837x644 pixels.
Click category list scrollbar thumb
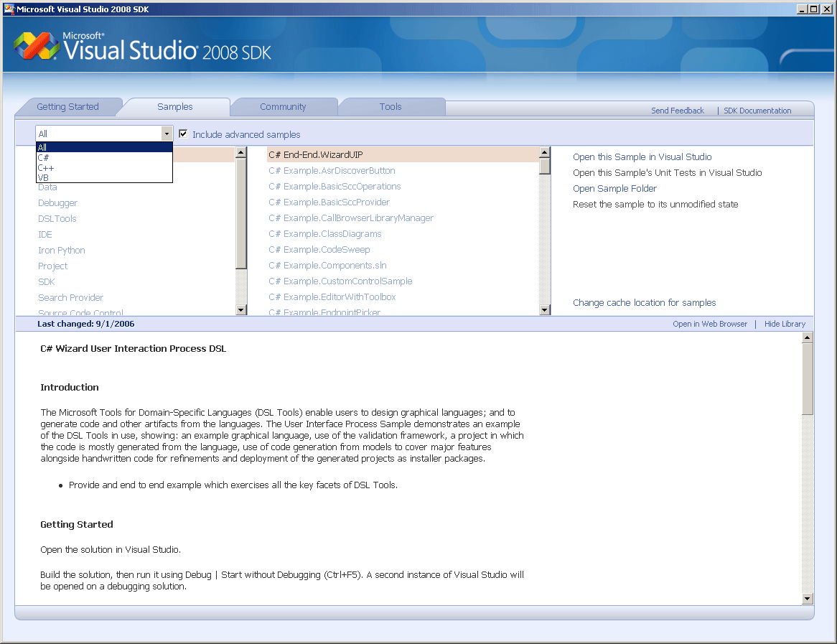coord(241,214)
